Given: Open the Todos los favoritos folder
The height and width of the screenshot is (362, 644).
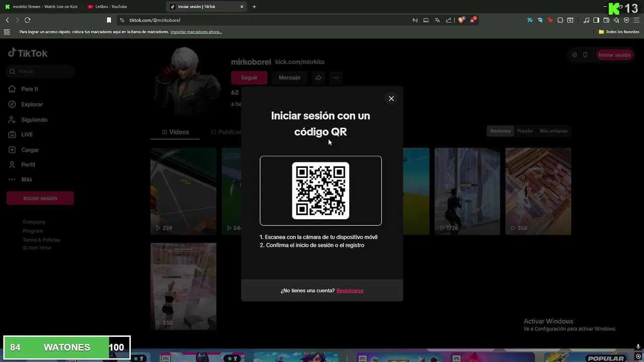Looking at the screenshot, I should (619, 32).
